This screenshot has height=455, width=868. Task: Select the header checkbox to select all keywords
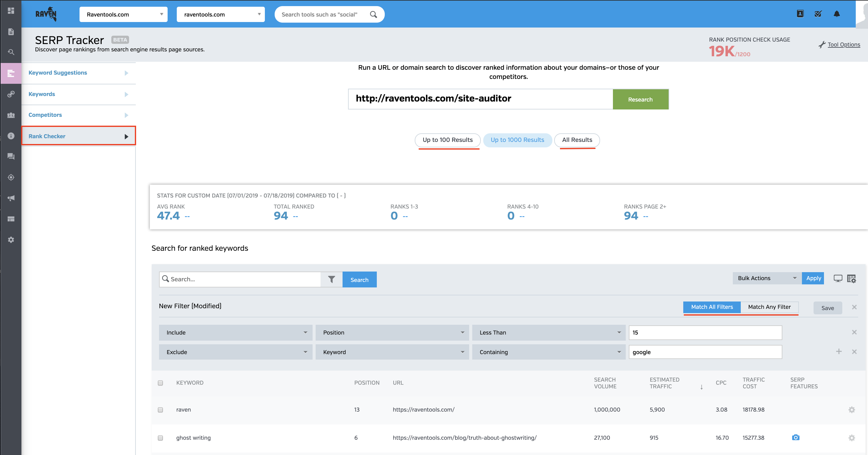coord(160,383)
